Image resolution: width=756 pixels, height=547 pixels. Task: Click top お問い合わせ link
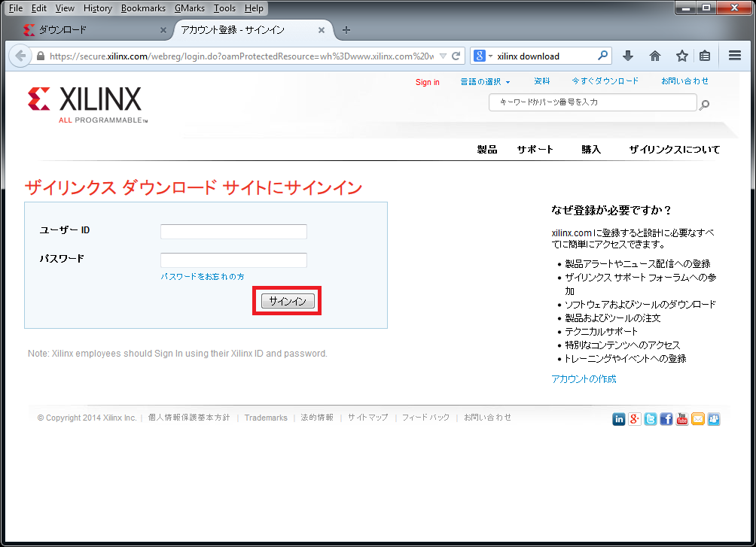pos(684,81)
